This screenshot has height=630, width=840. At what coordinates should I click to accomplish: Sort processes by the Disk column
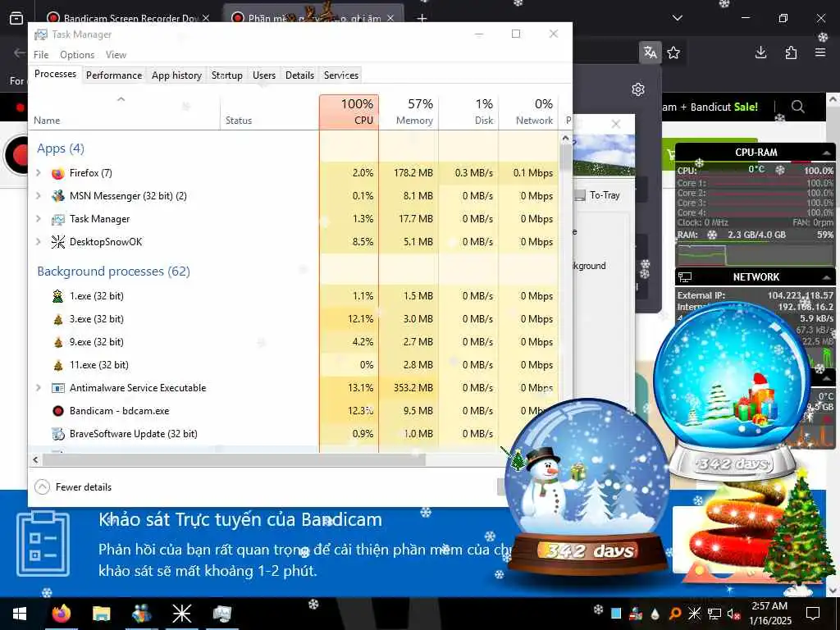pyautogui.click(x=468, y=112)
